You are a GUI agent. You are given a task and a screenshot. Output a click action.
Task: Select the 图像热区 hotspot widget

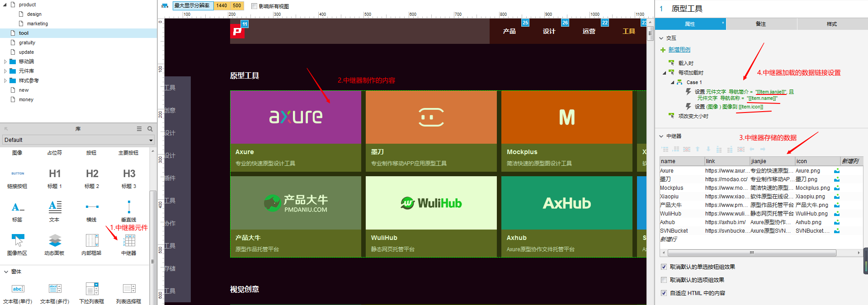17,244
